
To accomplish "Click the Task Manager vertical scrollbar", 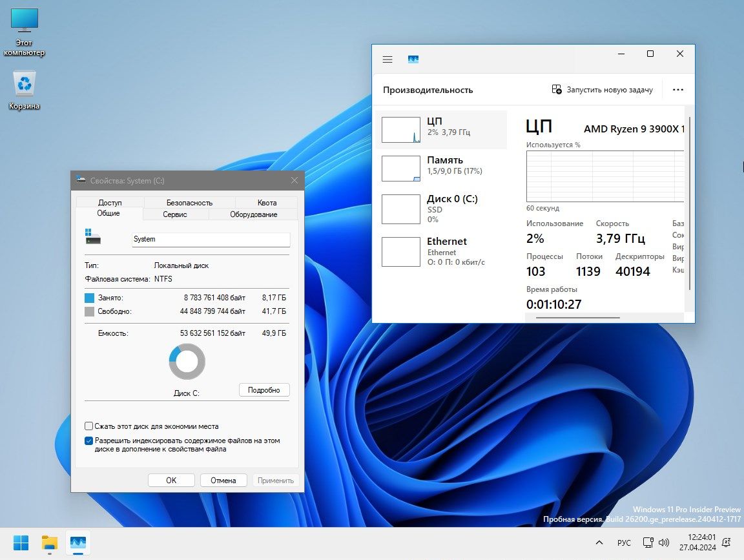I will 690,204.
